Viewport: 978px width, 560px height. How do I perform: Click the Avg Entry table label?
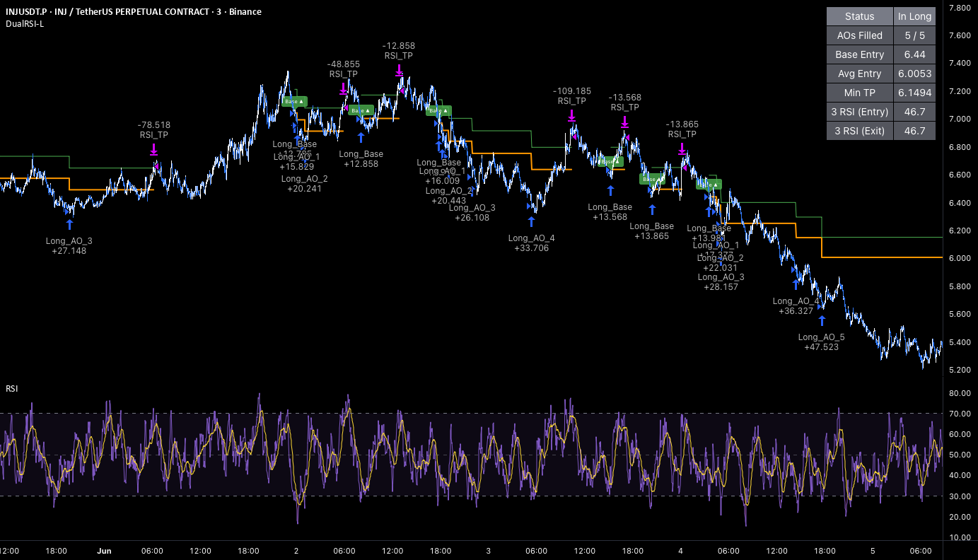859,74
